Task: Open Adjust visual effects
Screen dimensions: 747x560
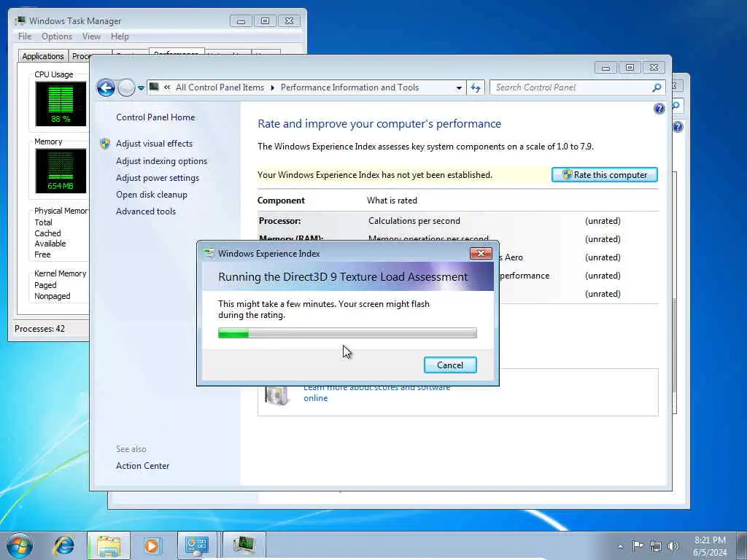Action: (155, 144)
